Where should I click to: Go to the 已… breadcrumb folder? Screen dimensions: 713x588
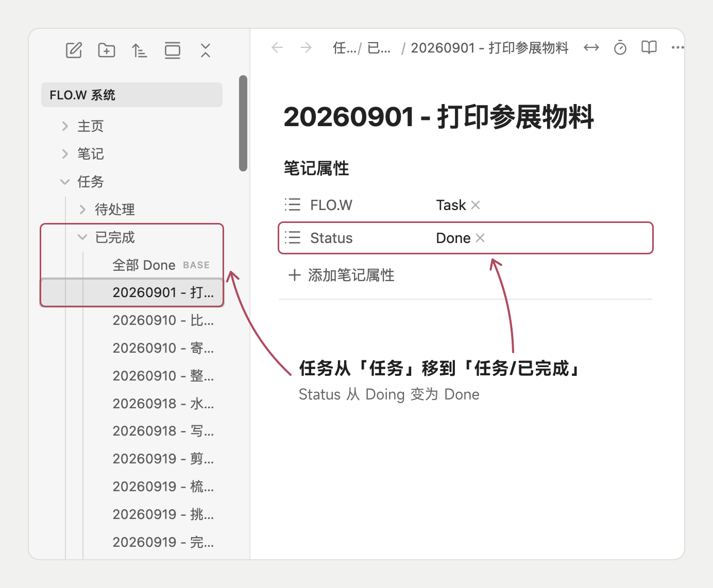tap(379, 48)
